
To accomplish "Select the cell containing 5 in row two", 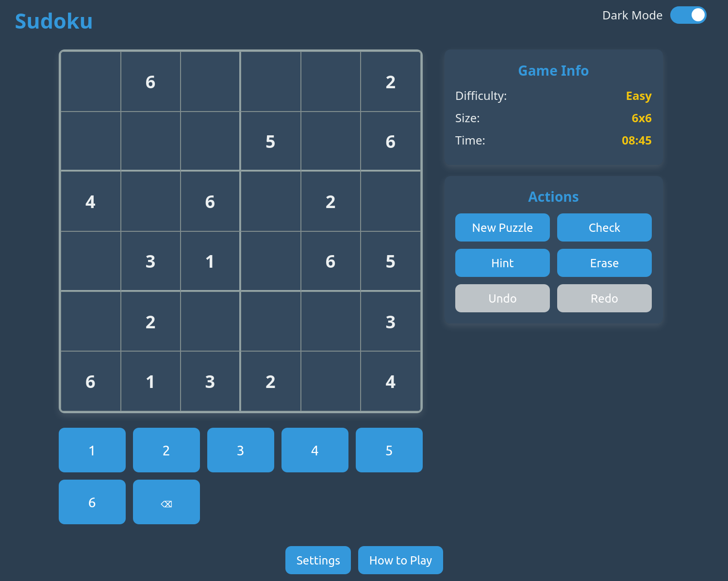I will tap(270, 142).
